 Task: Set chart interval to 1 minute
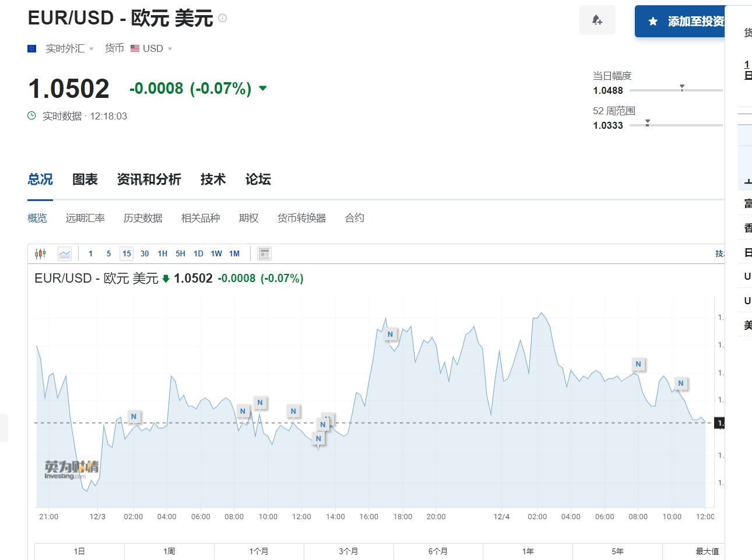pyautogui.click(x=90, y=253)
